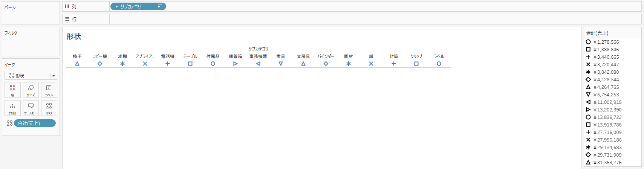Click the plus legend icon for ¥3,440,665

(588, 57)
